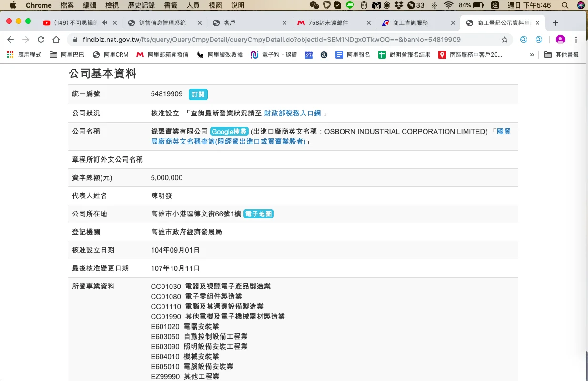Click the Wi-Fi status icon
This screenshot has width=588, height=381.
(448, 5)
